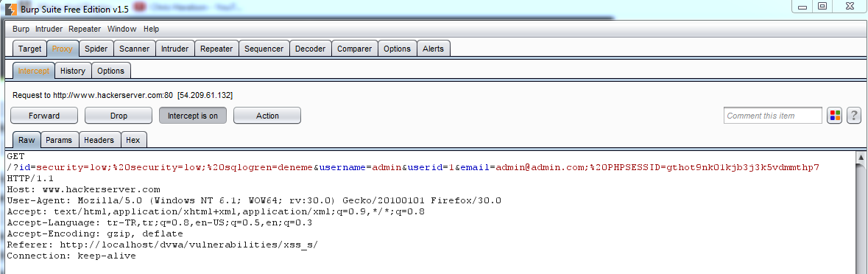Switch to the Hex view tab
The height and width of the screenshot is (274, 868).
click(133, 140)
